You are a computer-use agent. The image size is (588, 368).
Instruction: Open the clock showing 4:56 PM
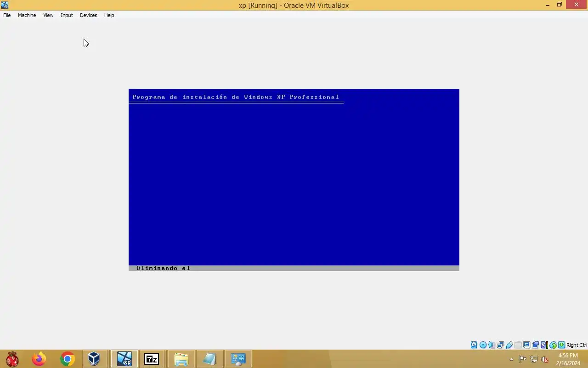pos(568,359)
